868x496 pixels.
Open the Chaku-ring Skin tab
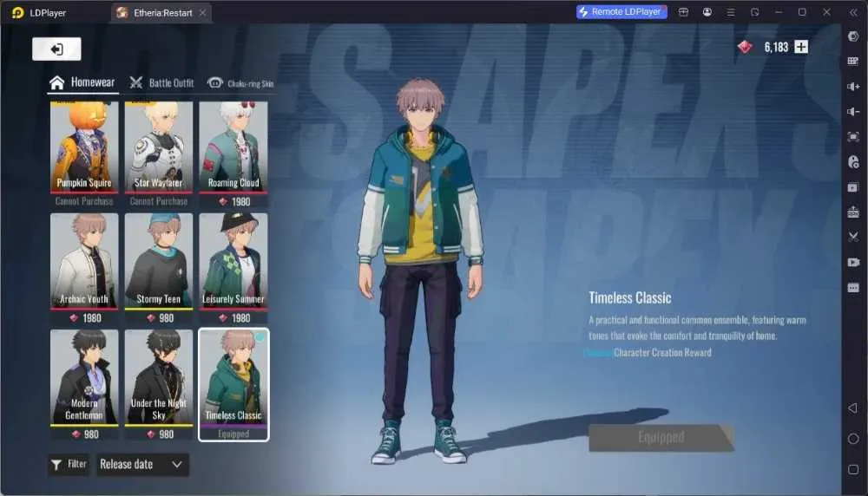(x=240, y=83)
